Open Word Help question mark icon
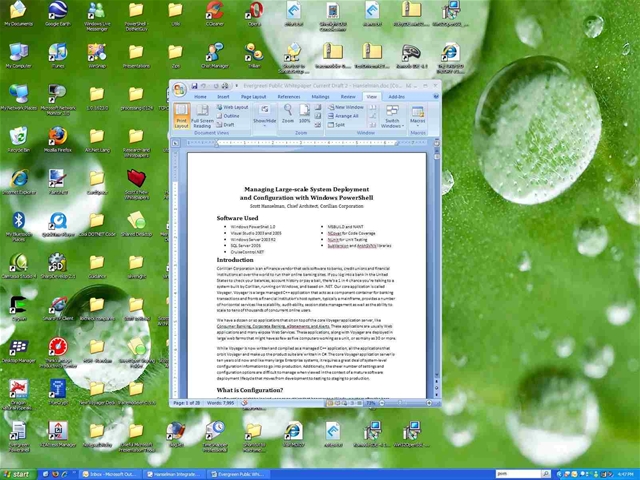Image resolution: width=640 pixels, height=480 pixels. click(436, 97)
